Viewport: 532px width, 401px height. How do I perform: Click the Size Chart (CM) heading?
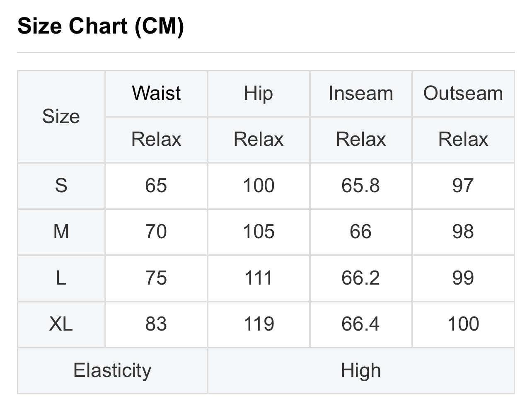coord(101,26)
